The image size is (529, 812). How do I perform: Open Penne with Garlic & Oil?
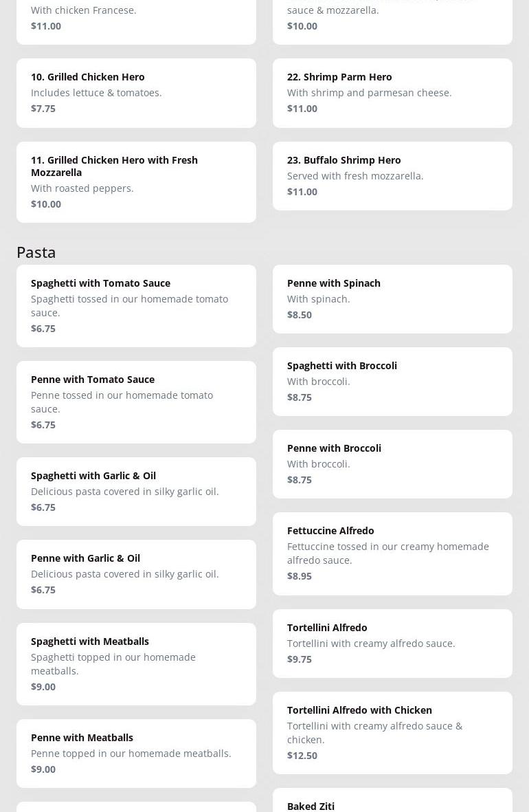pos(136,573)
